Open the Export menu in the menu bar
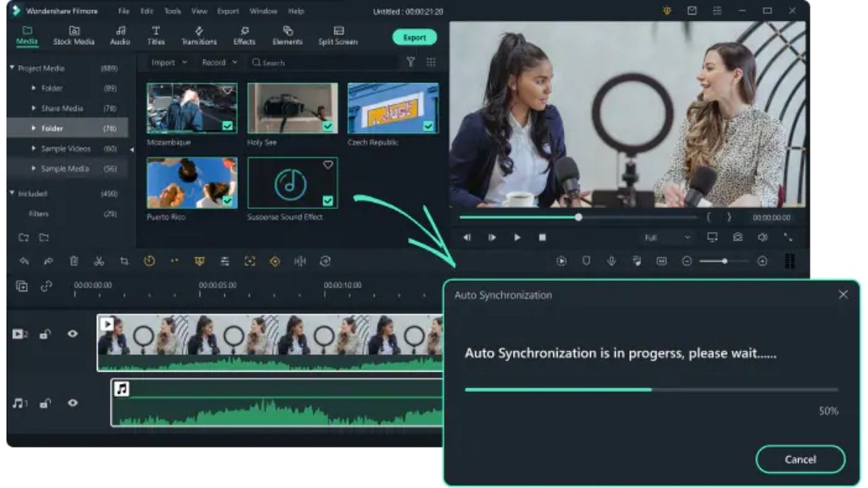868x488 pixels. pyautogui.click(x=227, y=11)
